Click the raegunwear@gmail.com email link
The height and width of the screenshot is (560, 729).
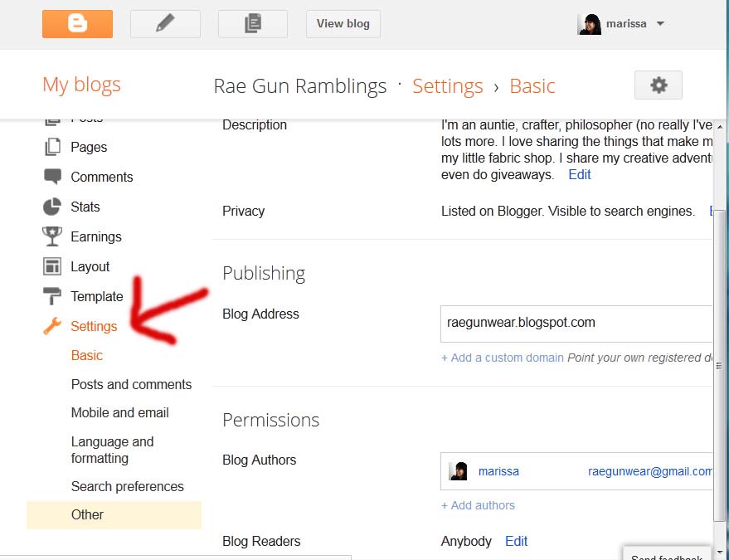tap(650, 471)
